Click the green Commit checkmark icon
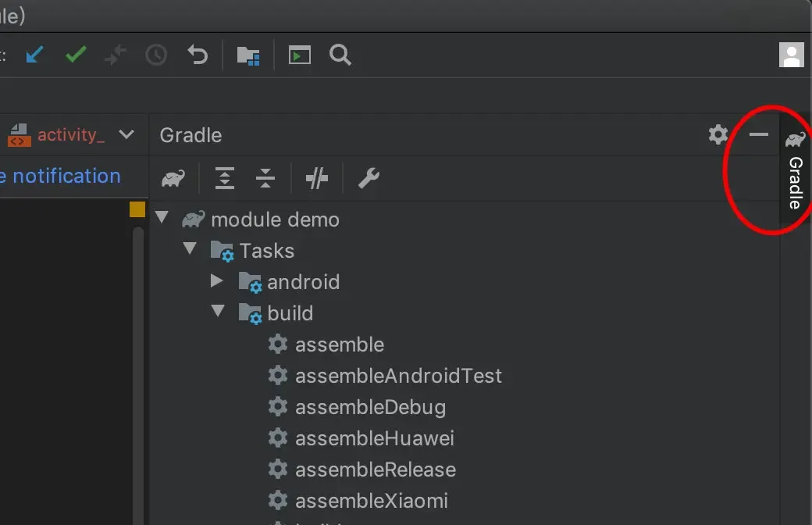This screenshot has width=812, height=525. (x=76, y=55)
